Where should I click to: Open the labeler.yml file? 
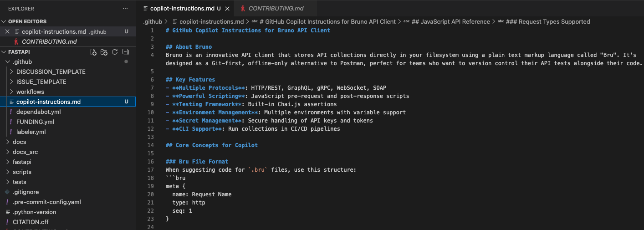pyautogui.click(x=31, y=132)
